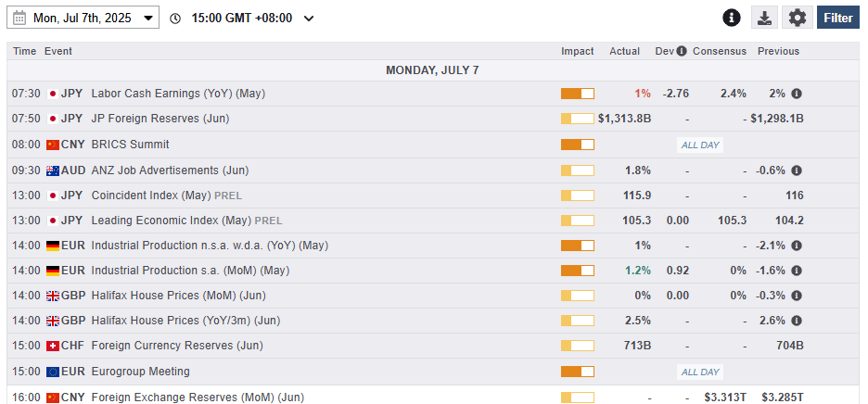Screen dimensions: 868x404
Task: Click info icon beside Halifax House Prices YoY previous
Action: (x=797, y=321)
